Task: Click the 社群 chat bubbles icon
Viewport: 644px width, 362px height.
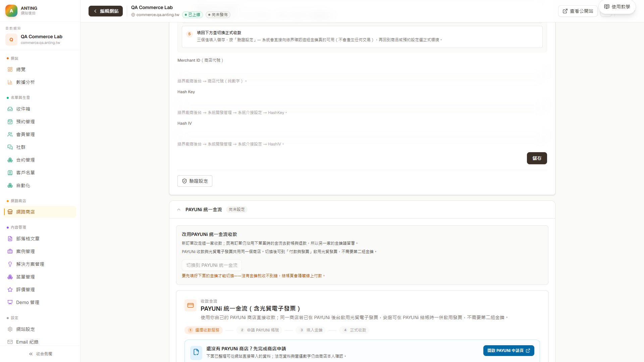Action: coord(10,147)
